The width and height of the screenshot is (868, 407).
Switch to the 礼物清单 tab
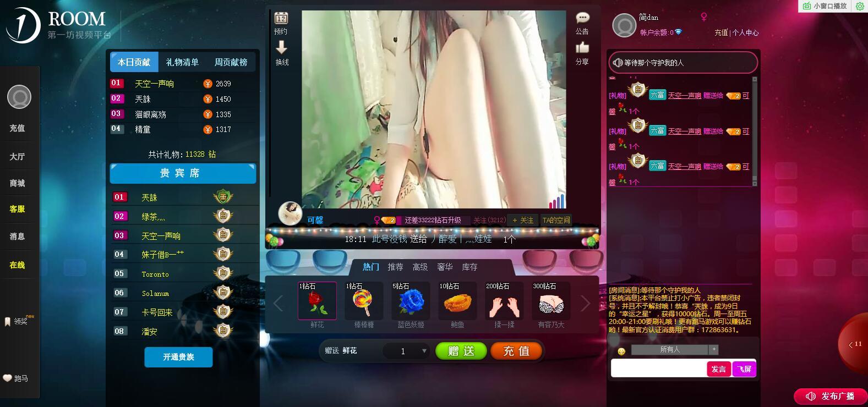[182, 62]
